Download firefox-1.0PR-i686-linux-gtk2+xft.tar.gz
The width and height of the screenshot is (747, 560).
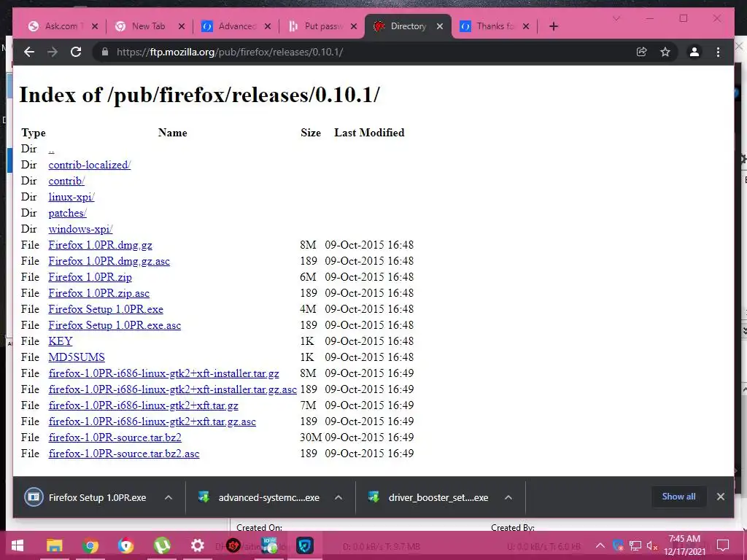pyautogui.click(x=143, y=405)
